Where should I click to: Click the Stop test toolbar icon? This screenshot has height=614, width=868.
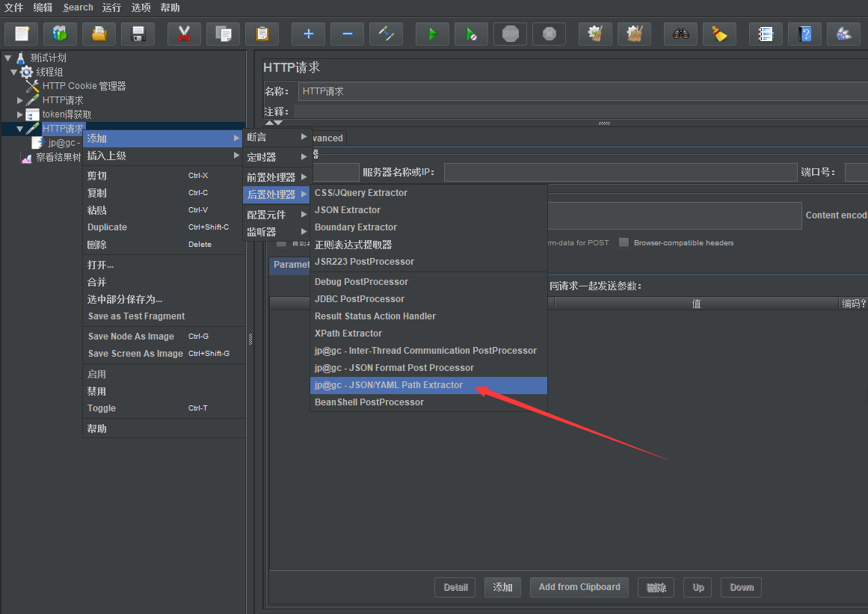coord(510,34)
